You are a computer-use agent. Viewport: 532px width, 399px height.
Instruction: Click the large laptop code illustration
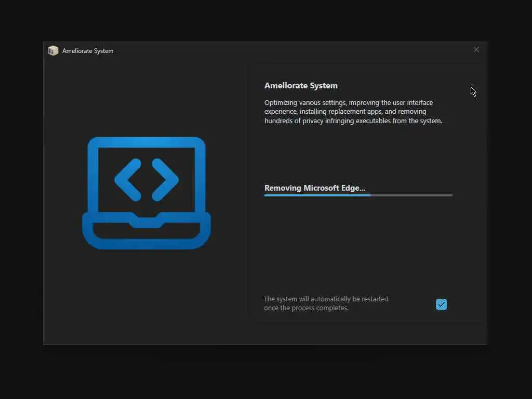[x=147, y=193]
